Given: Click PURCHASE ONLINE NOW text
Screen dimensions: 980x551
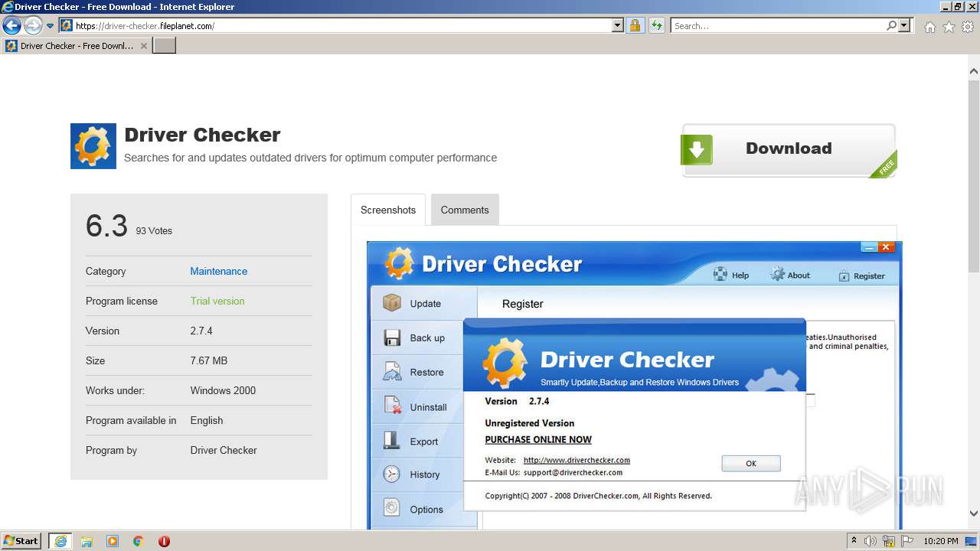Looking at the screenshot, I should [538, 439].
